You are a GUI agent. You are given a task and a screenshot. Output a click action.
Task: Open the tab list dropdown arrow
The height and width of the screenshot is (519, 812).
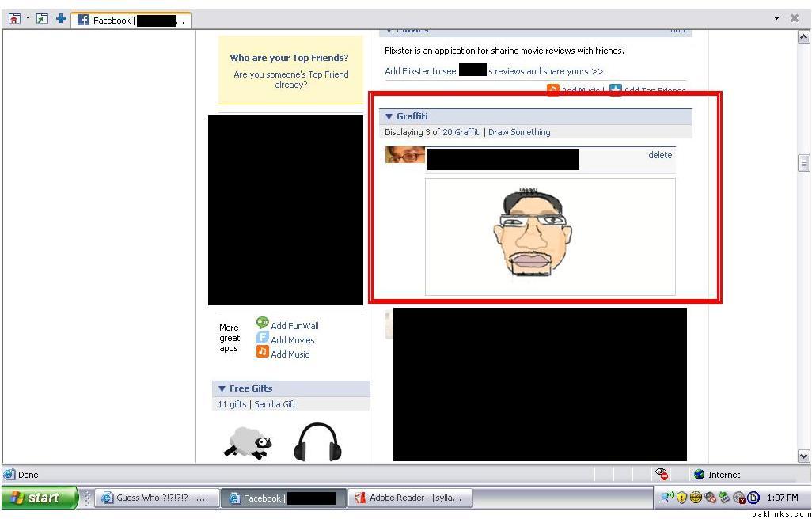pos(776,19)
